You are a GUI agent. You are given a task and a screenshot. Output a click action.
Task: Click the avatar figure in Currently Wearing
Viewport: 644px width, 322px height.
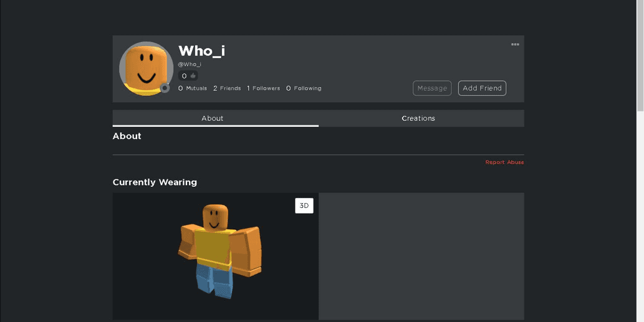click(219, 251)
